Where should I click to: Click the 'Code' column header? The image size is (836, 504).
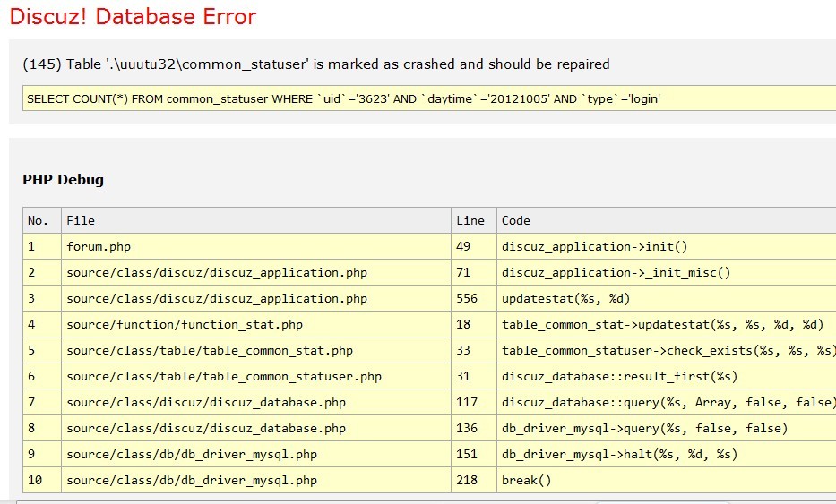coord(516,220)
